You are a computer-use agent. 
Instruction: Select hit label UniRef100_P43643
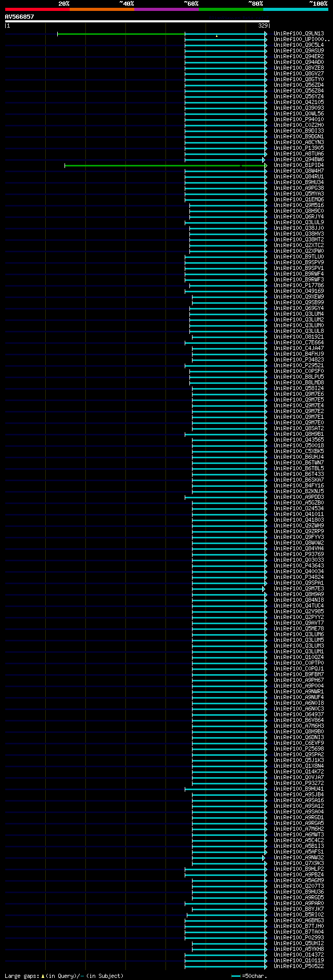pos(299,566)
